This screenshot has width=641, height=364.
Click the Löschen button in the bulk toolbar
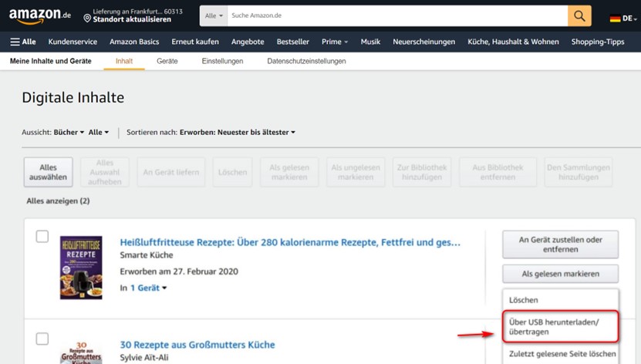point(233,172)
